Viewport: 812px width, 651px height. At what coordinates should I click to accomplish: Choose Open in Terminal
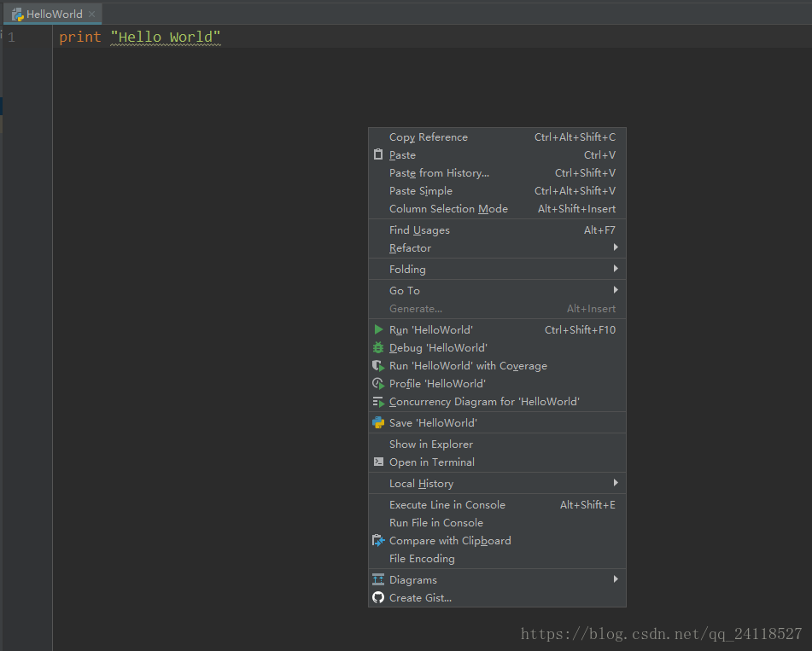click(497, 462)
